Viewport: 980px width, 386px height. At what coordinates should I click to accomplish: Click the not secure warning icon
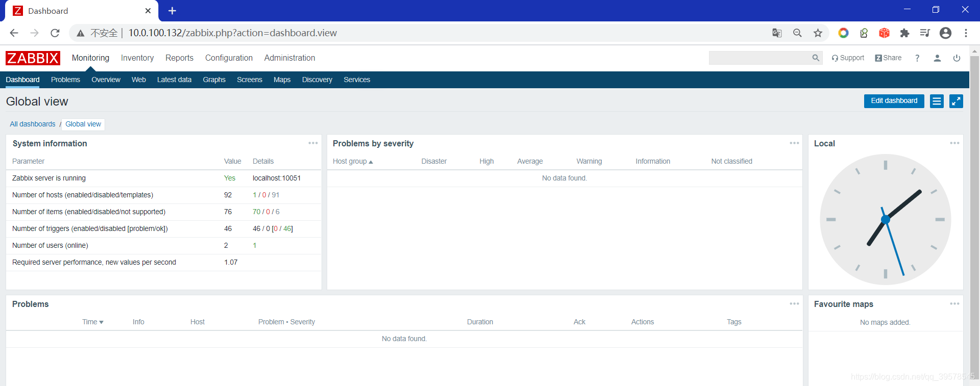point(81,33)
